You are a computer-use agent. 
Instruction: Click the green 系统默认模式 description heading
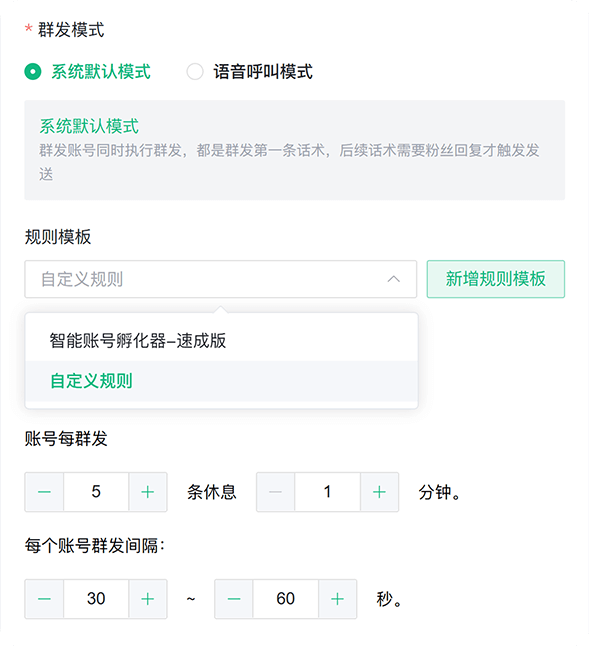tap(89, 126)
